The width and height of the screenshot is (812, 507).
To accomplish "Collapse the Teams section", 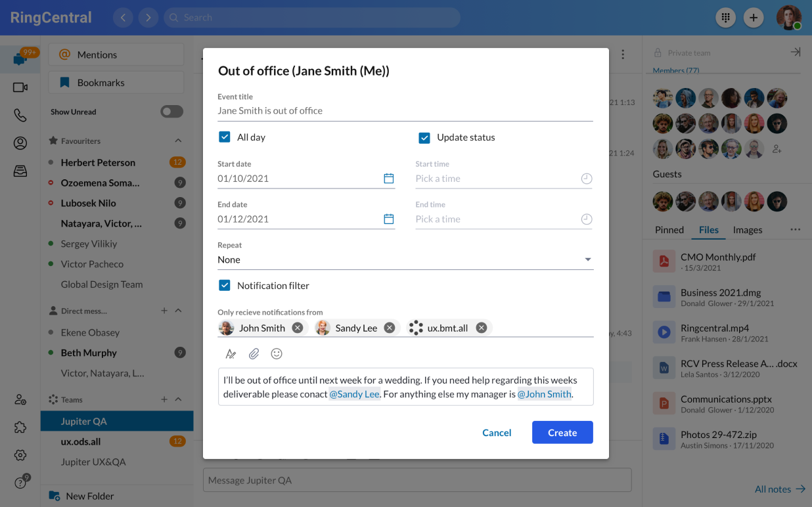I will (x=177, y=399).
